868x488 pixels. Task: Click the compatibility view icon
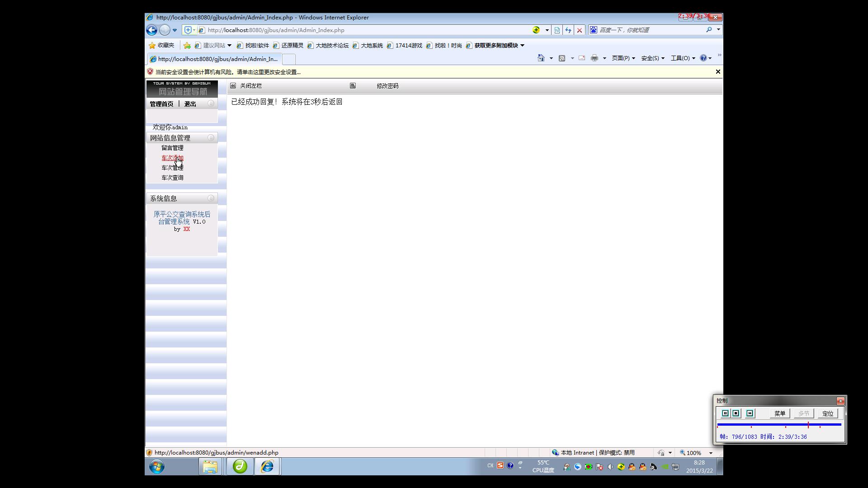click(557, 30)
